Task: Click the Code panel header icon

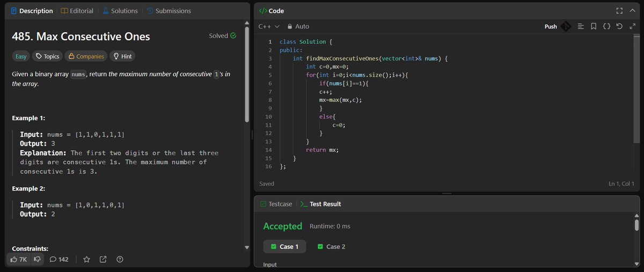Action: [x=262, y=11]
